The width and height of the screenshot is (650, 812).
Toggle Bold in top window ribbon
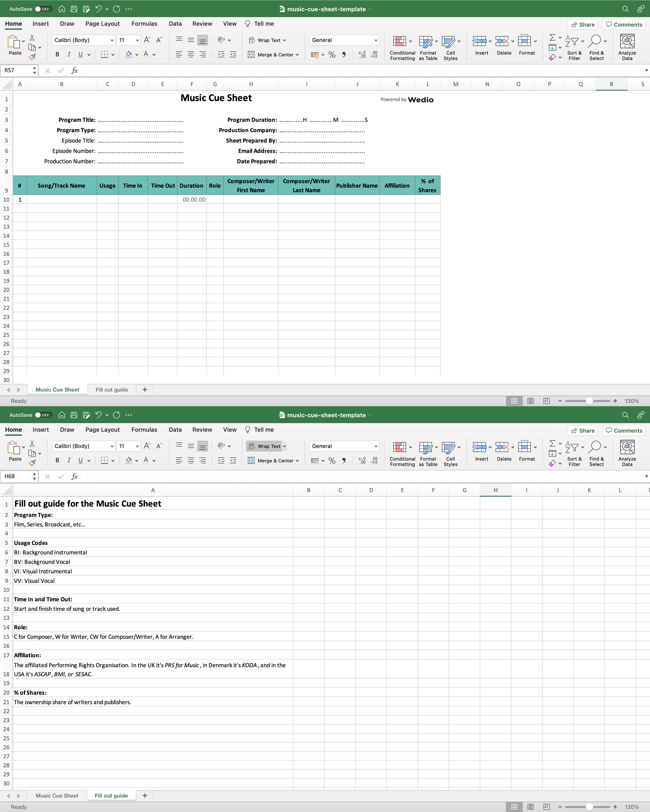(57, 55)
